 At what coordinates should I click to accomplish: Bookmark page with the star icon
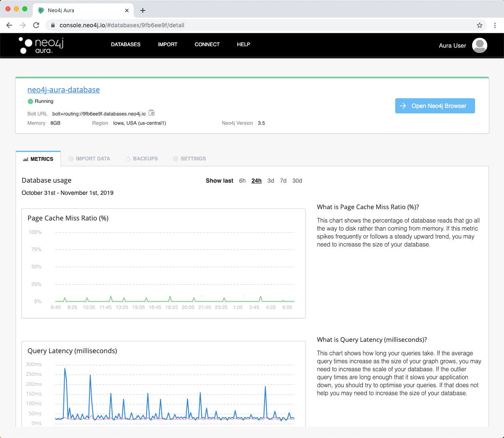click(x=480, y=25)
